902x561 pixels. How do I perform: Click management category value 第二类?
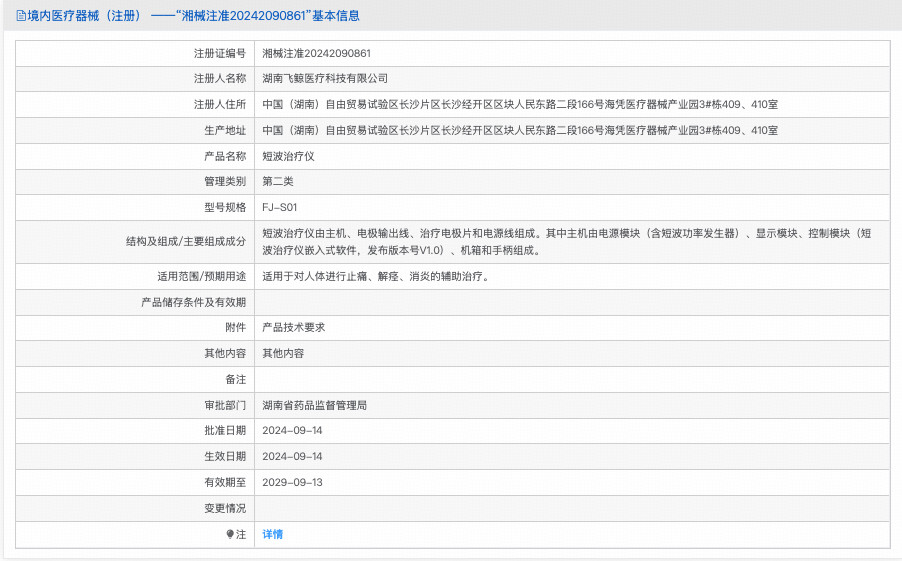(x=277, y=181)
